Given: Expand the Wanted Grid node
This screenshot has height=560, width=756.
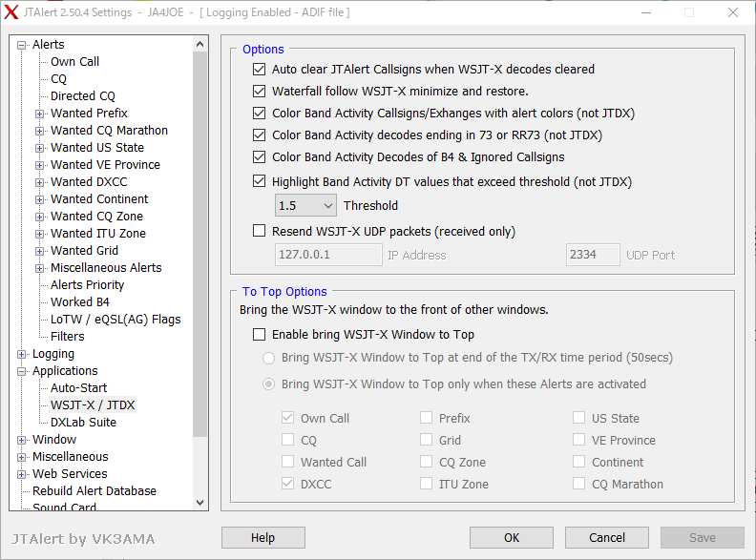Looking at the screenshot, I should tap(39, 251).
